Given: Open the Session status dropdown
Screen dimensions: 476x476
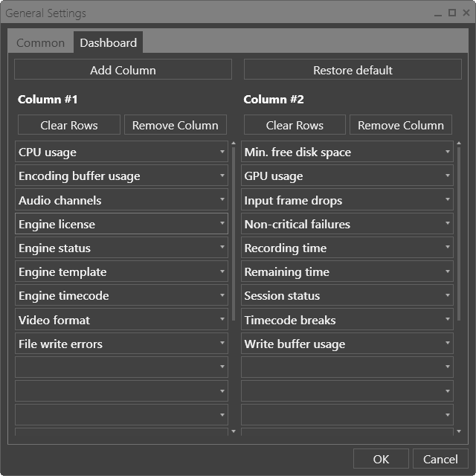Looking at the screenshot, I should pos(347,296).
